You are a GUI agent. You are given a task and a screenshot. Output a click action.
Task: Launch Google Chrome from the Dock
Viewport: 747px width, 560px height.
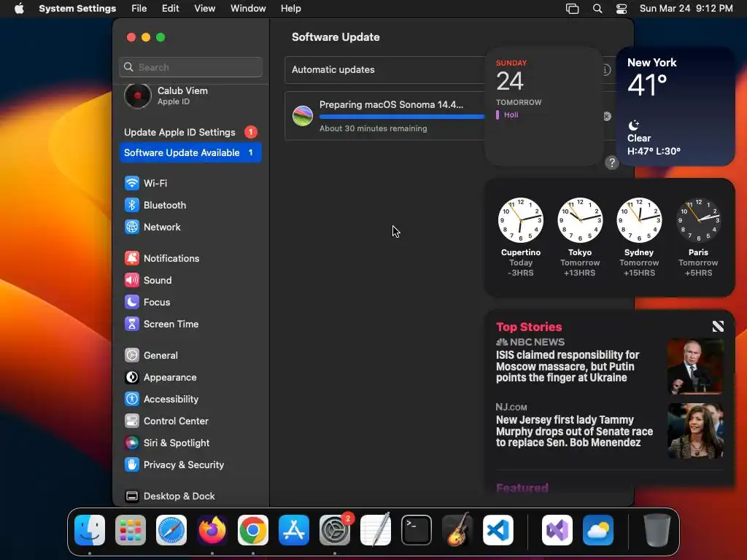click(253, 530)
